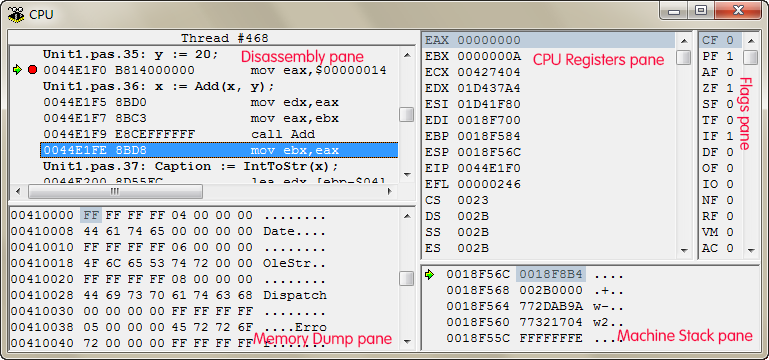The image size is (769, 360).
Task: Click disassembly horizontal scrollbar thumb
Action: (115, 191)
